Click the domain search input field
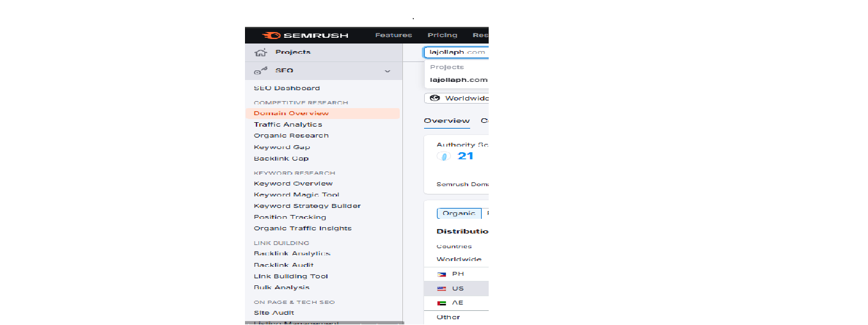 [456, 52]
